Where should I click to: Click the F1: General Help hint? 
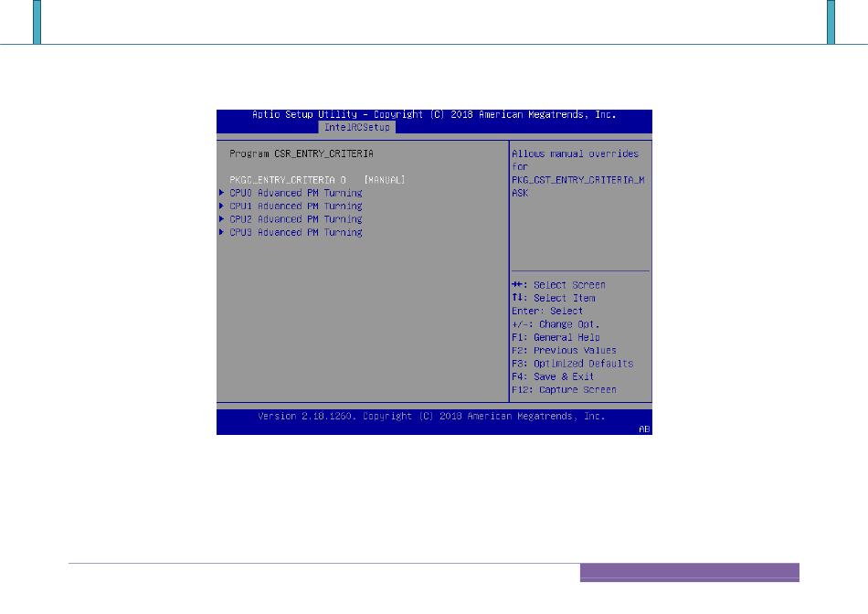click(x=556, y=337)
